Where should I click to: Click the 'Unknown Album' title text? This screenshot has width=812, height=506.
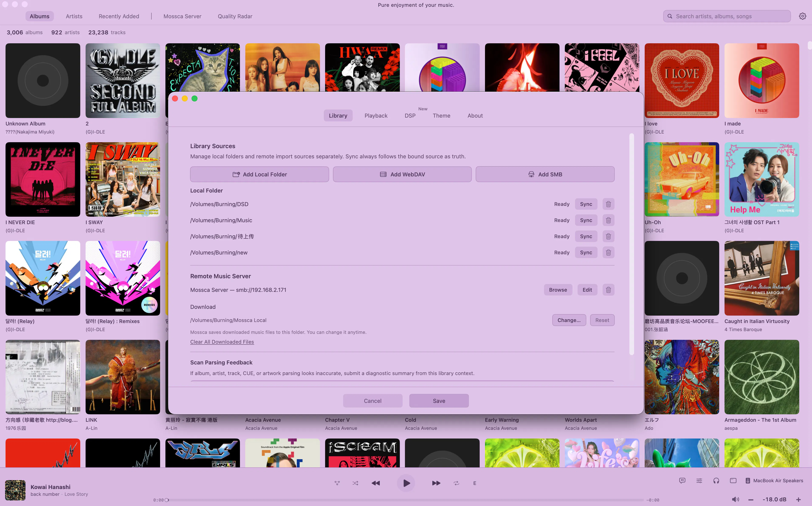click(25, 124)
